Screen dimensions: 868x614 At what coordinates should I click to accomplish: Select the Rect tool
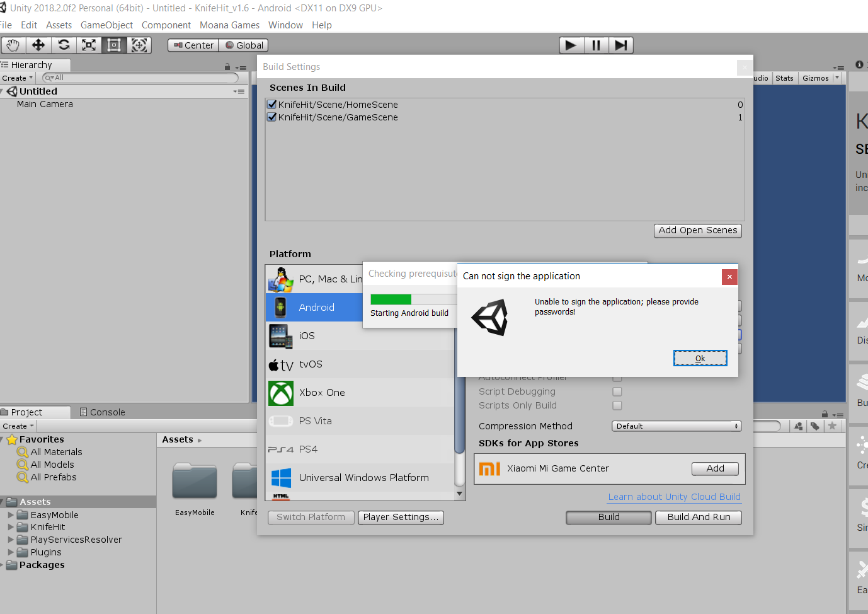coord(114,45)
